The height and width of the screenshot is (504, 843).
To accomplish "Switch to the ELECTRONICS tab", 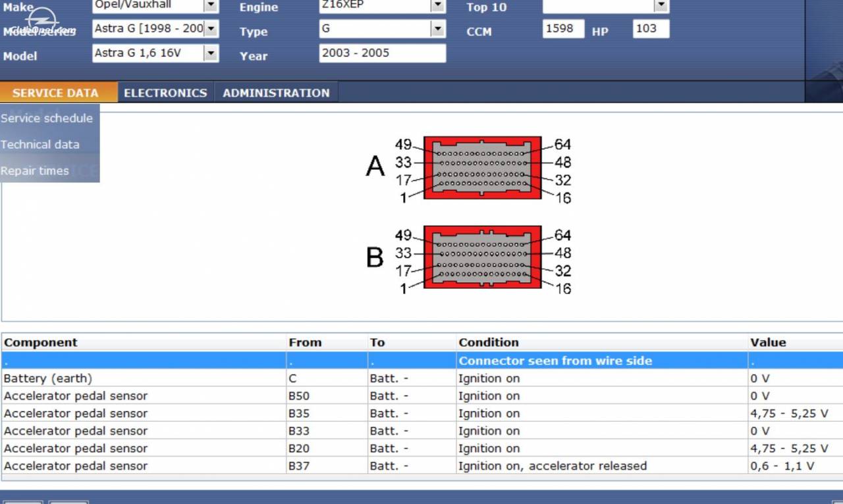I will (165, 93).
